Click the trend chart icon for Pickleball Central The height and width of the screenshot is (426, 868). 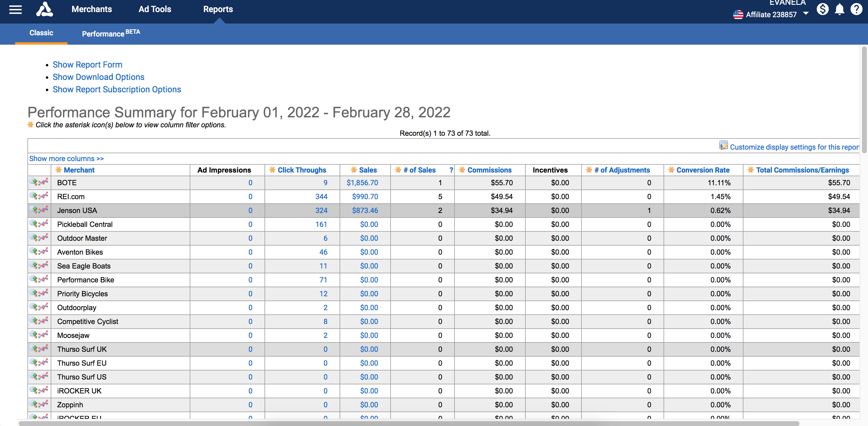pos(43,224)
